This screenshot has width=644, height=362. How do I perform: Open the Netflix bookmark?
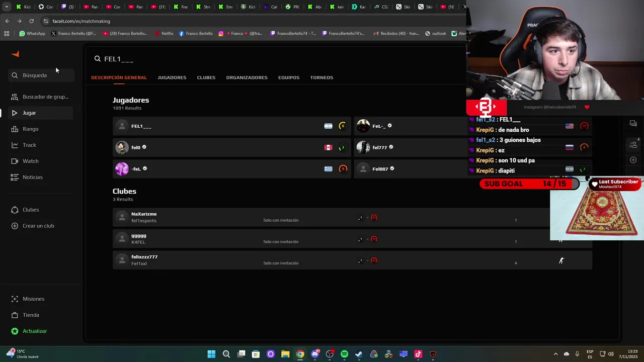[x=164, y=34]
